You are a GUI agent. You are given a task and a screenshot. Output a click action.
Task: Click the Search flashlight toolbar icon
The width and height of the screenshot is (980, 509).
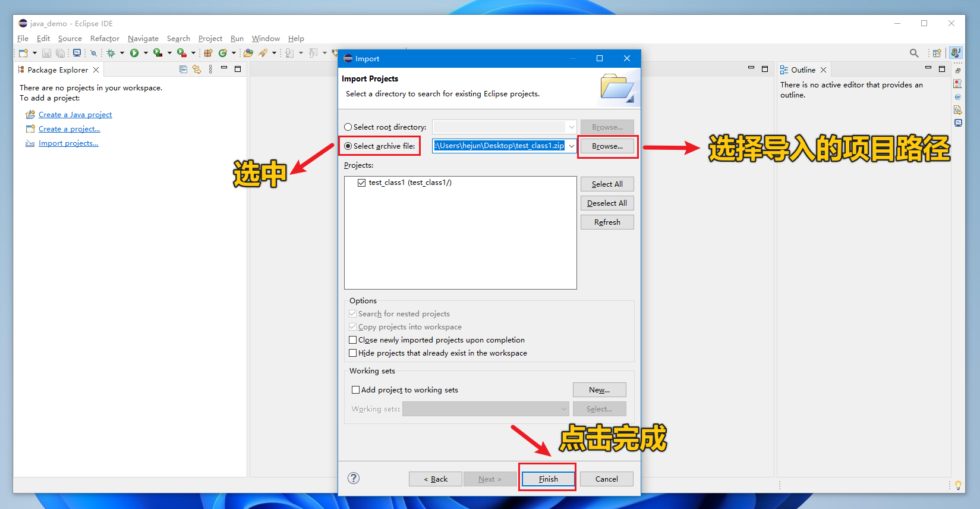pyautogui.click(x=263, y=53)
